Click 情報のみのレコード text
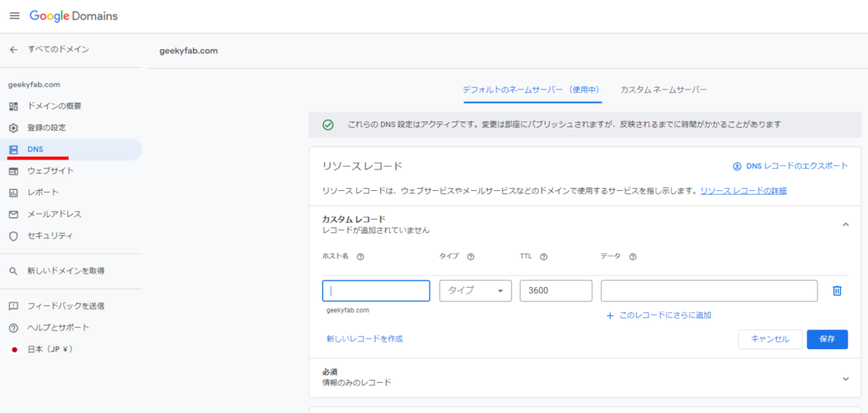868x413 pixels. [x=357, y=383]
